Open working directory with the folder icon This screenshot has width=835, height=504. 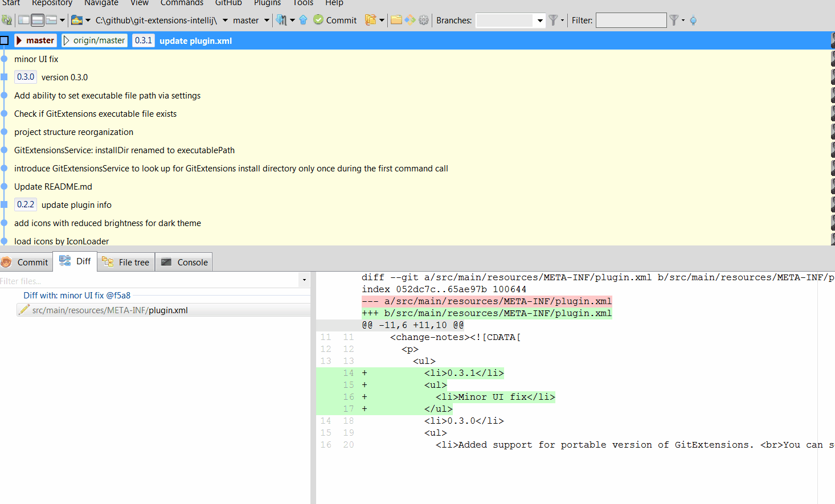396,20
